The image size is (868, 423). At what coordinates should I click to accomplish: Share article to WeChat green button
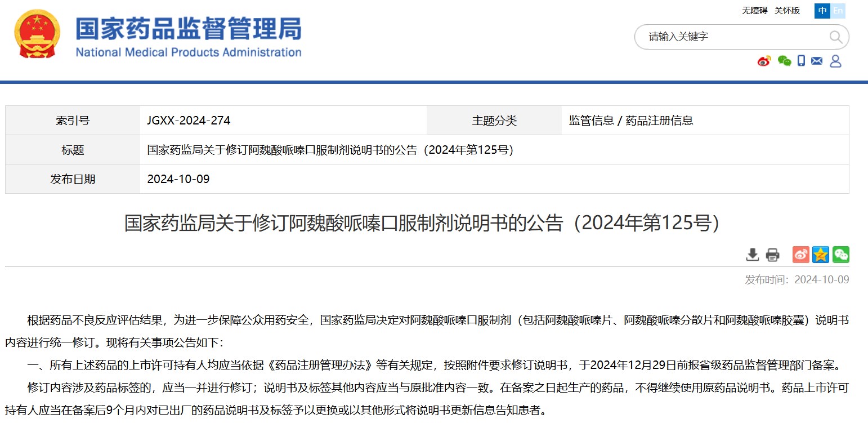click(x=841, y=255)
